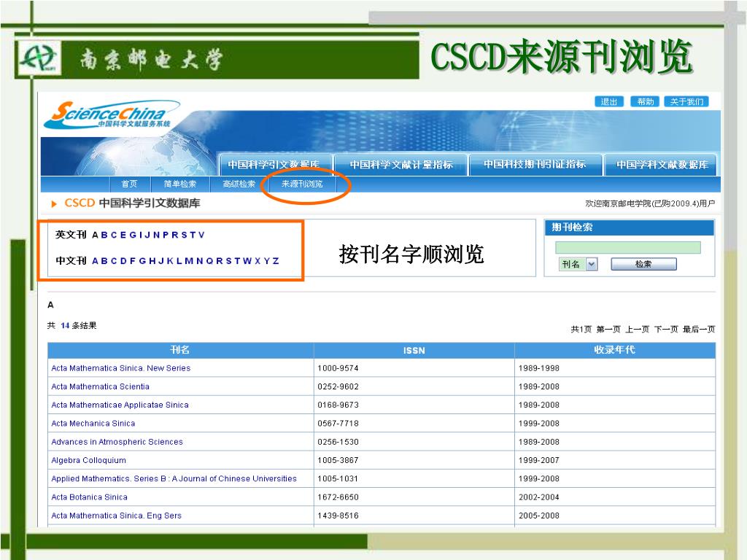Click the 刊名 column header
Viewport: 747px width, 560px height.
coord(180,350)
